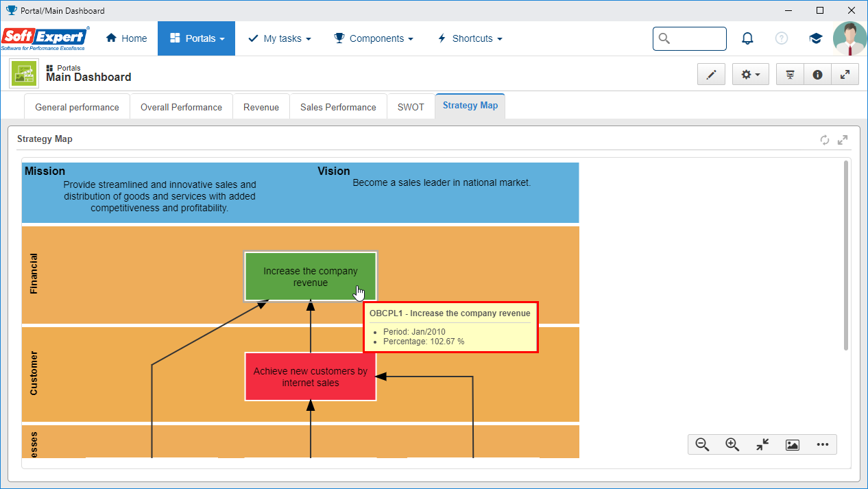868x489 pixels.
Task: Go to Home
Action: point(126,38)
